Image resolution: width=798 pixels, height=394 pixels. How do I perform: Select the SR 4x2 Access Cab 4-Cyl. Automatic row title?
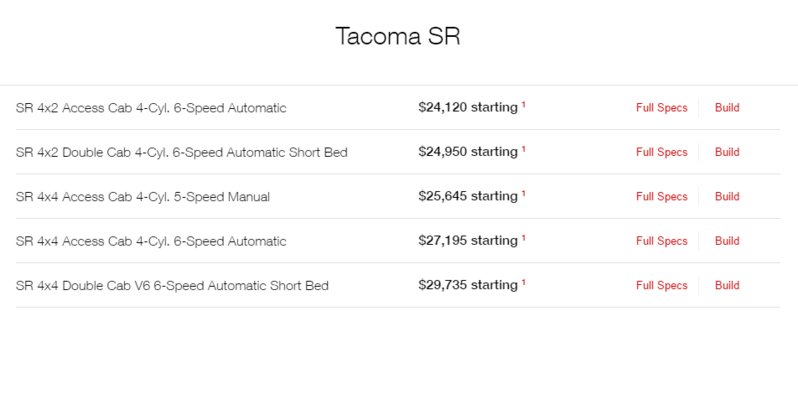pos(151,108)
